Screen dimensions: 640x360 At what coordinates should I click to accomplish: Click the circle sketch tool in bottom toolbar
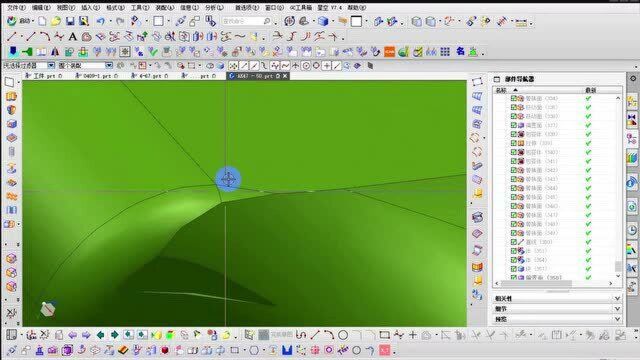(x=343, y=335)
